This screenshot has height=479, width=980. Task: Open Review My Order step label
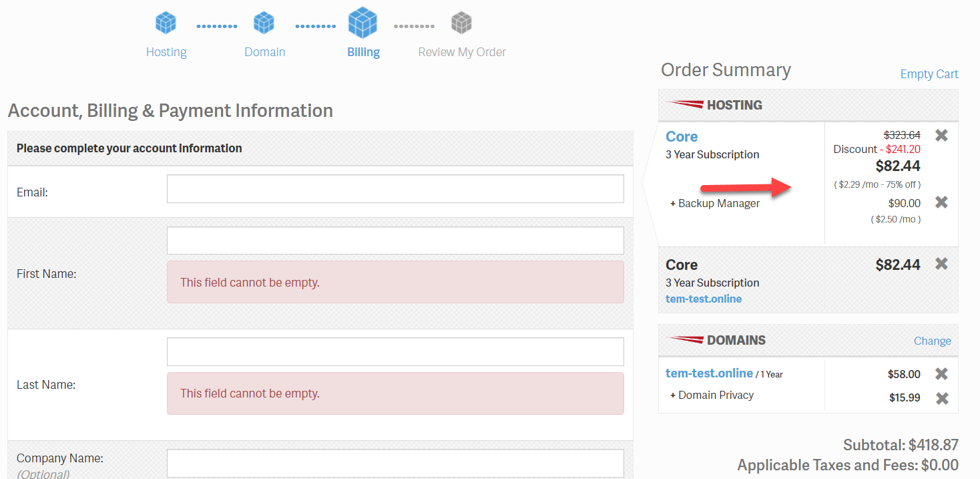point(462,52)
